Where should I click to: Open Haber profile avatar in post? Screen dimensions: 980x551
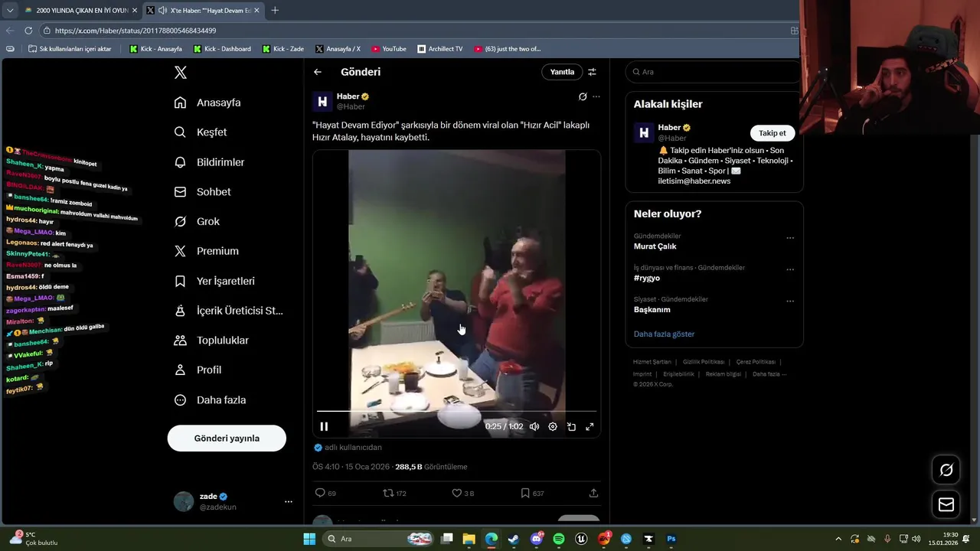322,102
